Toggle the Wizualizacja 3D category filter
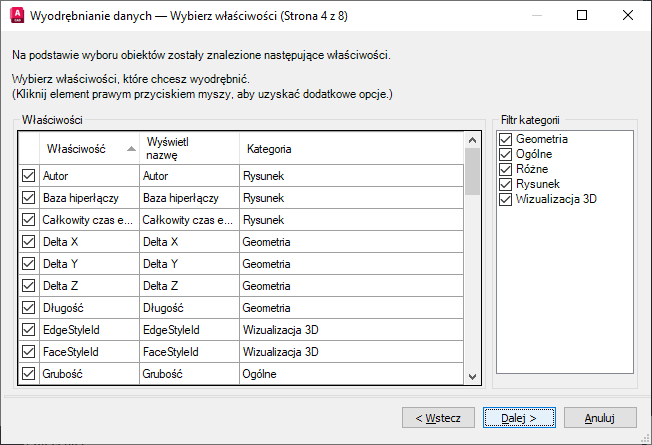652x445 pixels. pyautogui.click(x=506, y=199)
